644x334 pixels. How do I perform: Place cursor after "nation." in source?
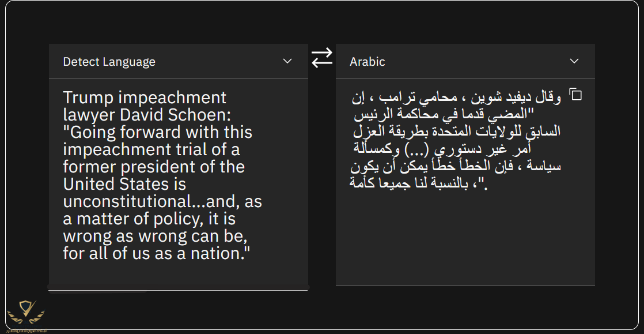[x=245, y=253]
